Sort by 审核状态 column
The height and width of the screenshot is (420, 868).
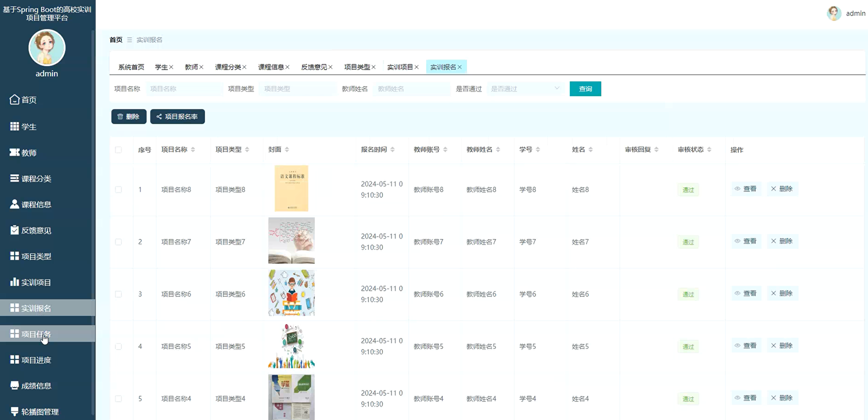[709, 150]
